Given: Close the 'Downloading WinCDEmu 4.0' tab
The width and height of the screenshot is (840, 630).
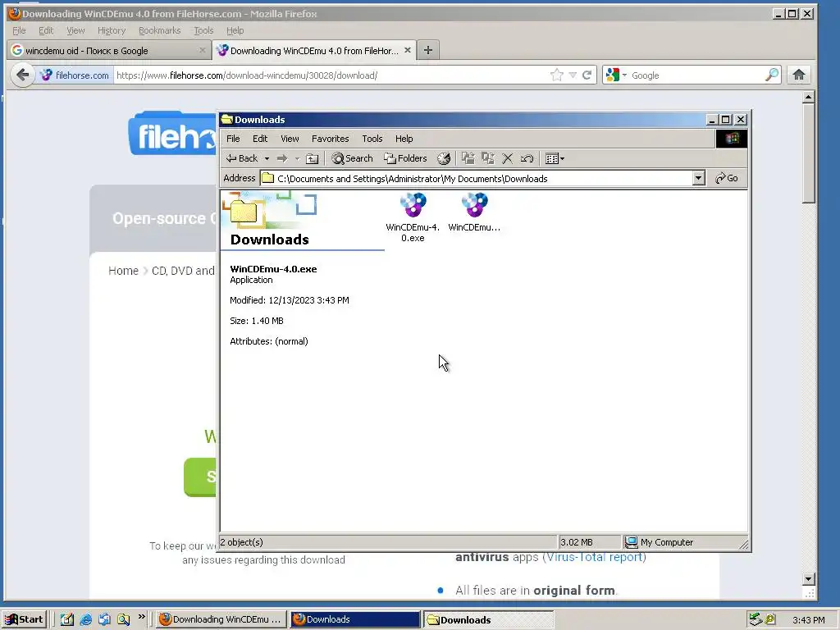Looking at the screenshot, I should [408, 50].
